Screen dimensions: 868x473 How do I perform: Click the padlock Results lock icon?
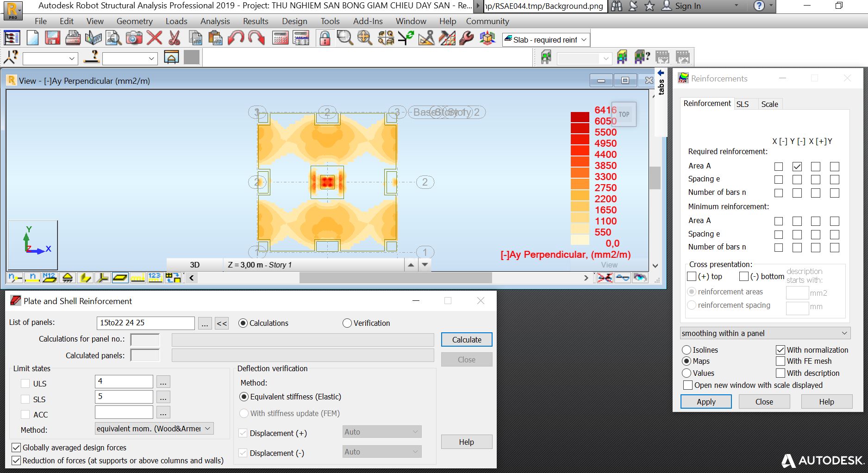point(325,38)
